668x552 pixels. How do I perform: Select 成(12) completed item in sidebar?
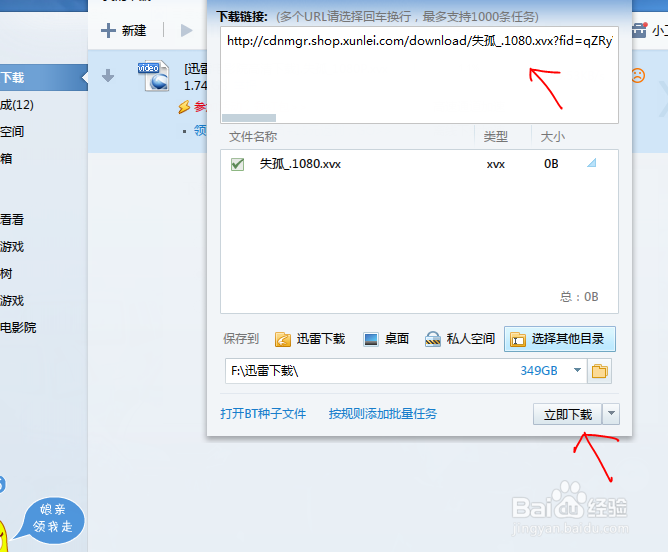pyautogui.click(x=17, y=105)
